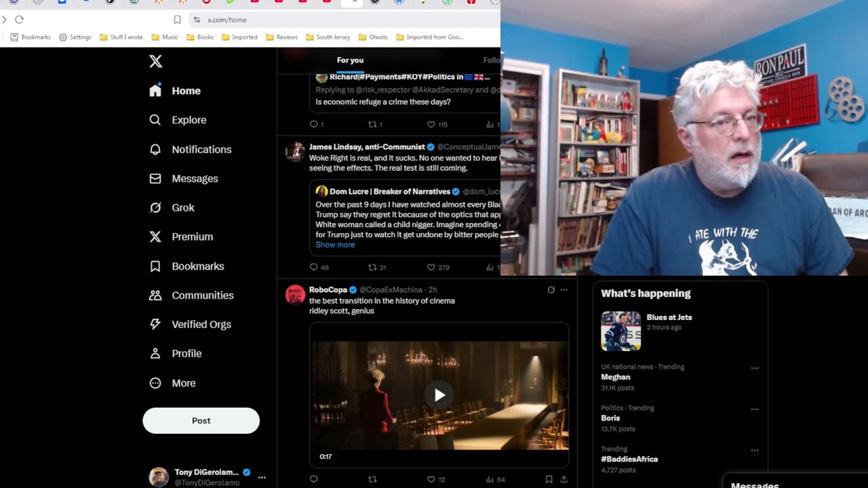Click the X logo in sidebar
868x488 pixels.
tap(155, 61)
